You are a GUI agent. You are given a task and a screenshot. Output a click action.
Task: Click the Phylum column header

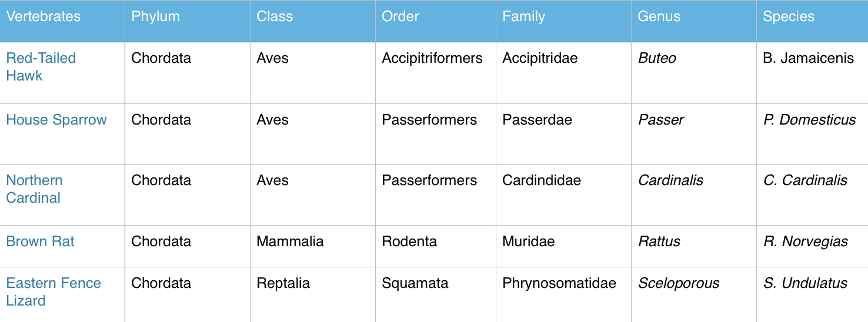point(155,16)
